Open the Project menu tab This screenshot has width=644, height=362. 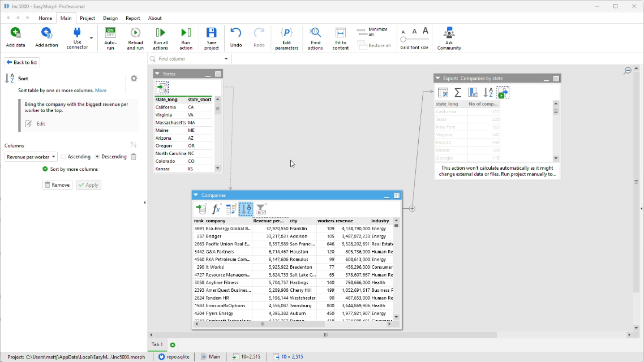tap(87, 18)
